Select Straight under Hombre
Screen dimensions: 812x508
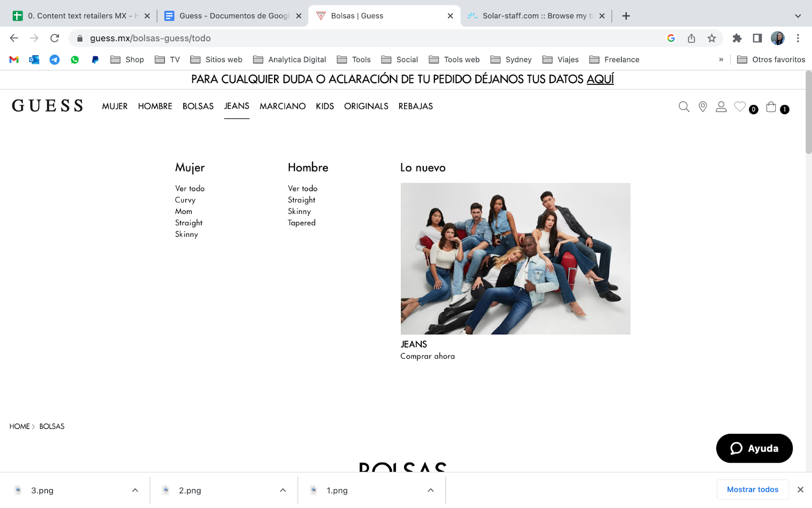301,200
